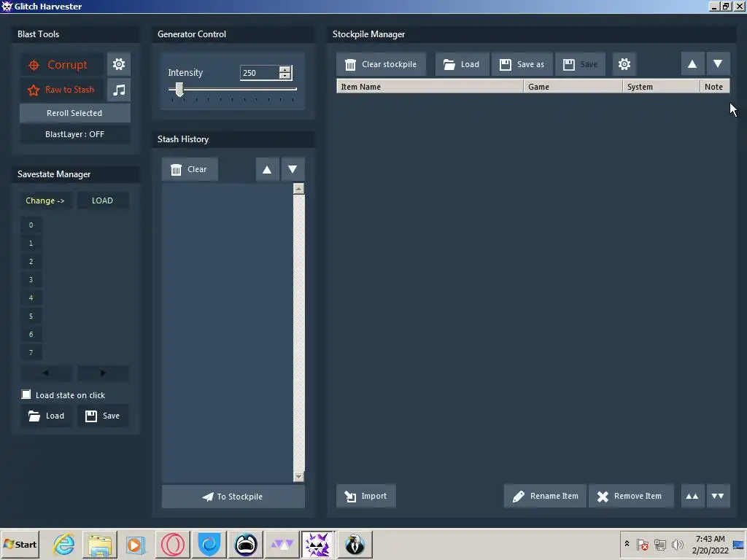Click Change -> in Savestate Manager
747x560 pixels.
point(46,201)
